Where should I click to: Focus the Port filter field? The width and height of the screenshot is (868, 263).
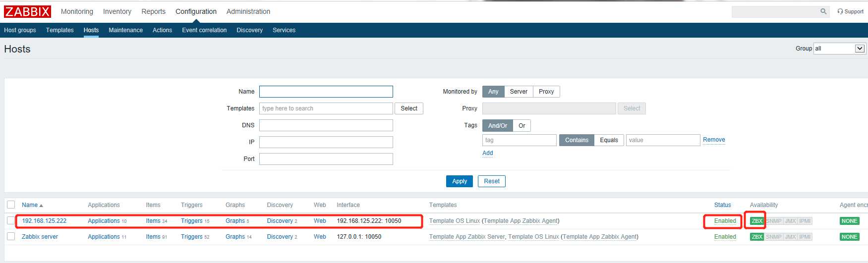pyautogui.click(x=326, y=159)
